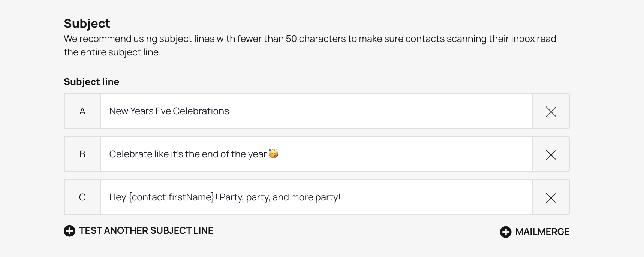Remove the variant C subject line
This screenshot has height=257, width=644.
coord(551,197)
